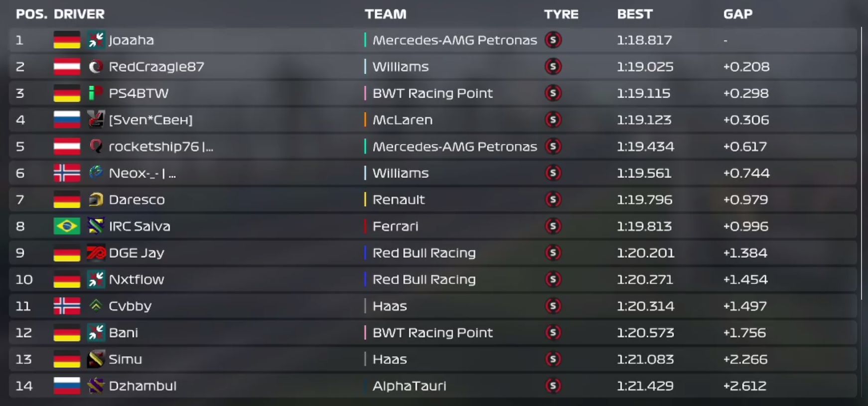Select driver name RedCraagle87
Image resolution: width=868 pixels, height=406 pixels.
[x=156, y=67]
